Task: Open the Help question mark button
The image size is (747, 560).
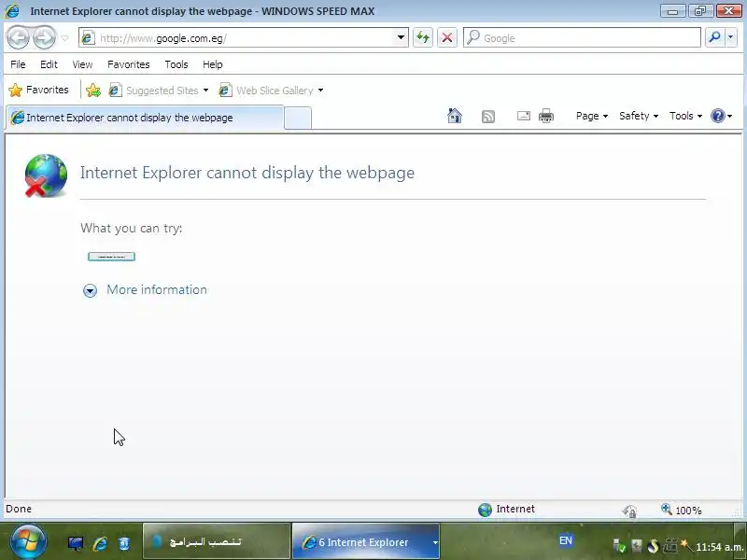Action: pos(721,116)
